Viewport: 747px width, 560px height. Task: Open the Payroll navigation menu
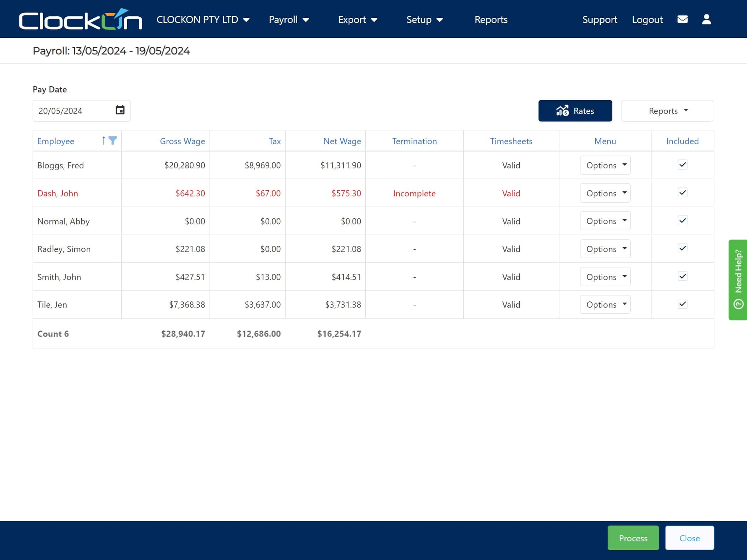(289, 19)
